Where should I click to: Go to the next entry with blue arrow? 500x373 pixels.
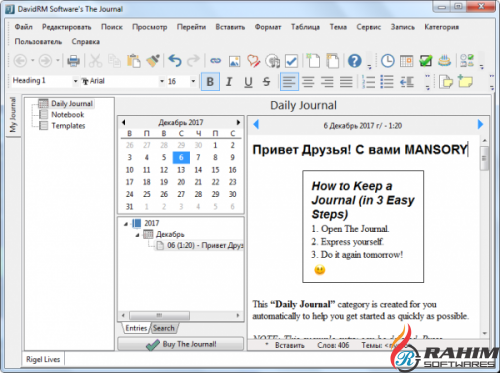pyautogui.click(x=480, y=124)
